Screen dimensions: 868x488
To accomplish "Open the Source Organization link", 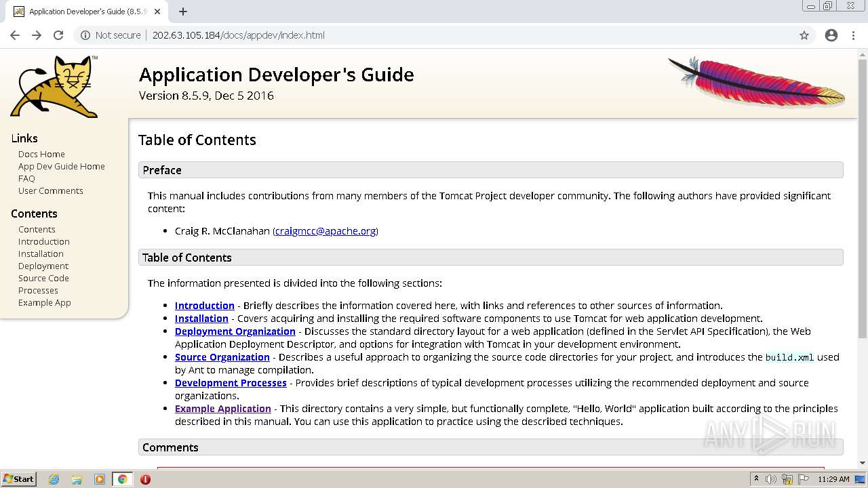I will pyautogui.click(x=222, y=357).
